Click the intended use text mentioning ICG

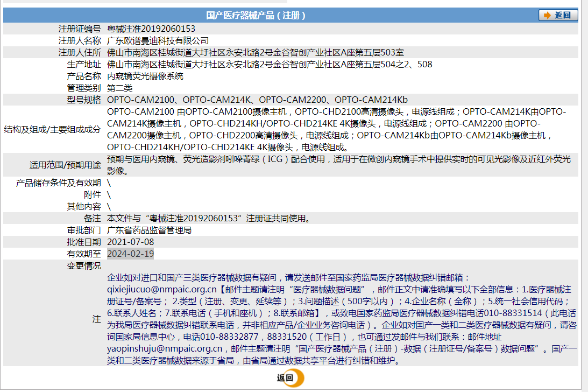pyautogui.click(x=338, y=165)
